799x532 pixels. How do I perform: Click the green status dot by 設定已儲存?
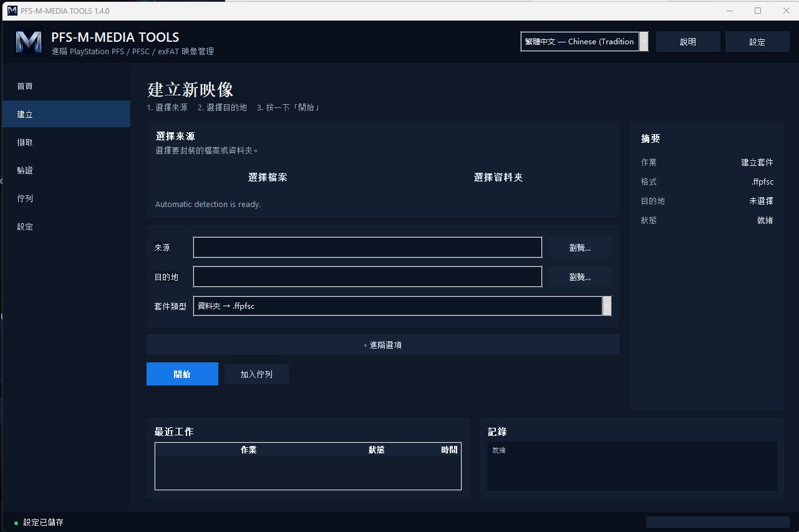(16, 523)
